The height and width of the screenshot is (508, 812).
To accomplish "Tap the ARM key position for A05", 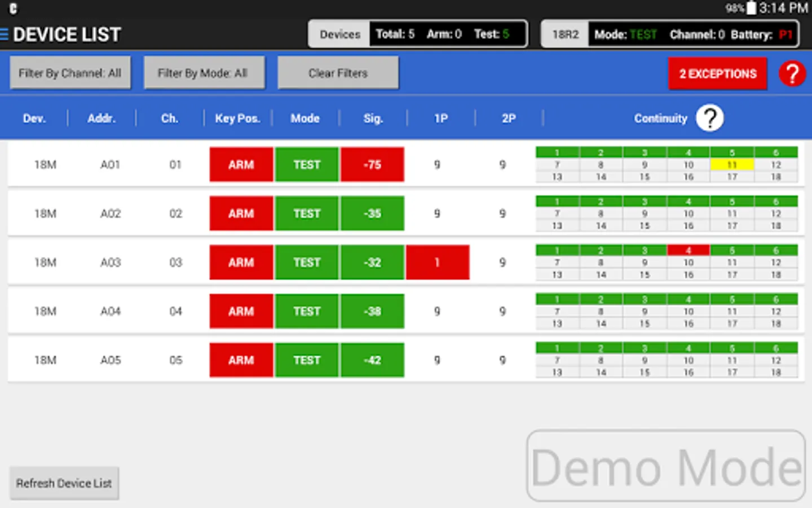I will pyautogui.click(x=241, y=360).
